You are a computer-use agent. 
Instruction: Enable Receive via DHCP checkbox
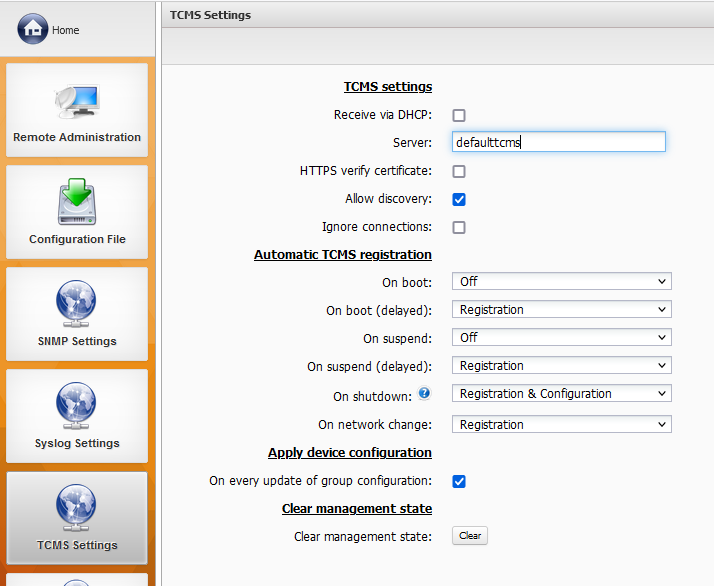point(459,115)
